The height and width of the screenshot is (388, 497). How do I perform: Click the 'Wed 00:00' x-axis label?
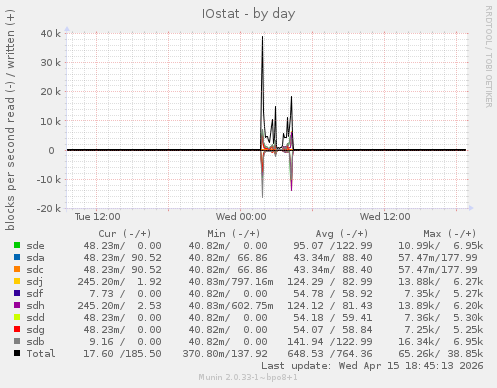click(241, 217)
